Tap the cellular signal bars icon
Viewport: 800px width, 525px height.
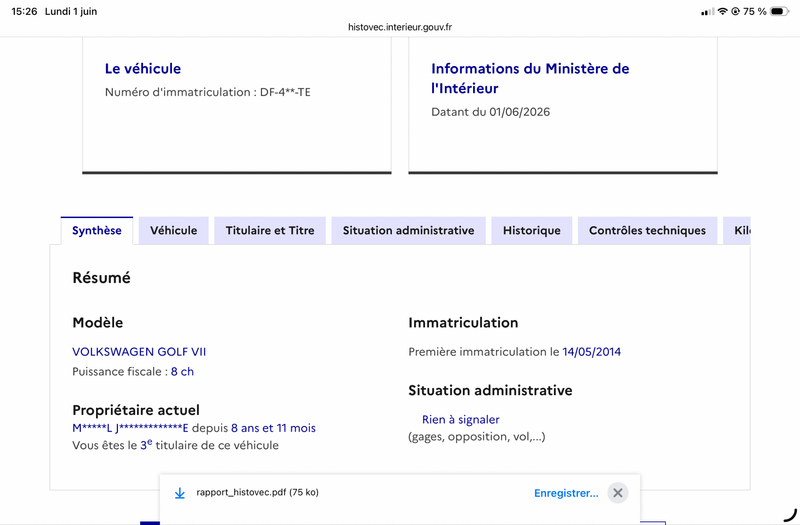708,12
